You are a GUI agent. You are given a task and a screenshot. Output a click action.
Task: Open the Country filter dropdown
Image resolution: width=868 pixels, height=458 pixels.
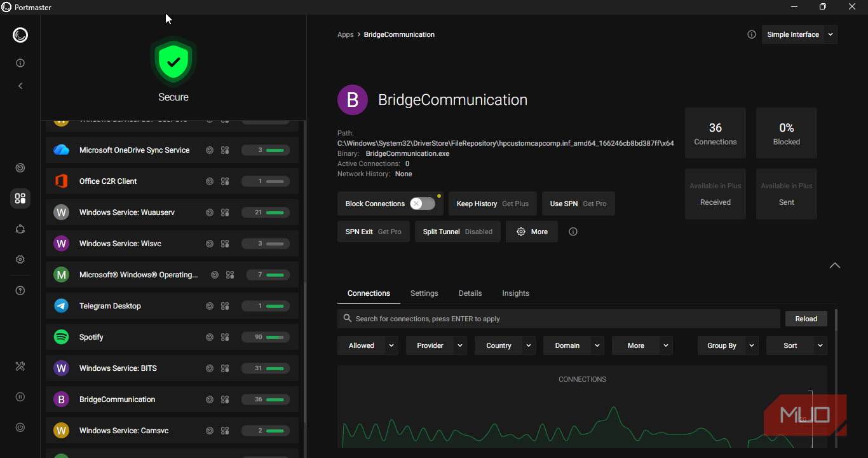tap(505, 345)
